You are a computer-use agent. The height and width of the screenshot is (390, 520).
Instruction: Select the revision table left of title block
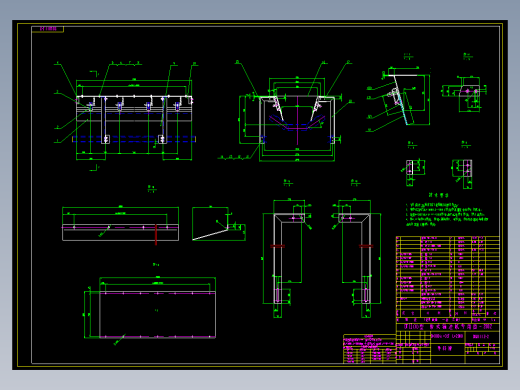[370, 349]
